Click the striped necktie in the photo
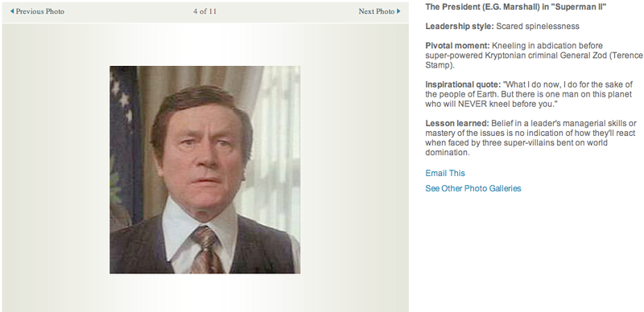 pos(206,249)
